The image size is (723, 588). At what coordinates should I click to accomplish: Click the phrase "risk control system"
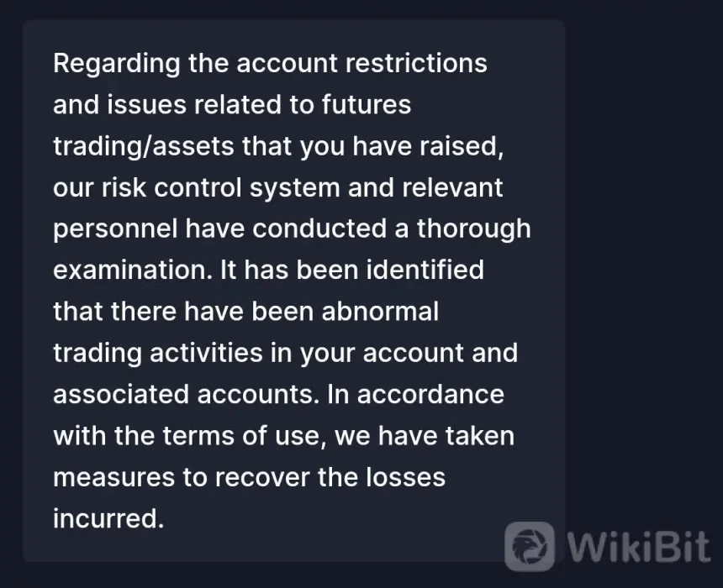coord(221,188)
